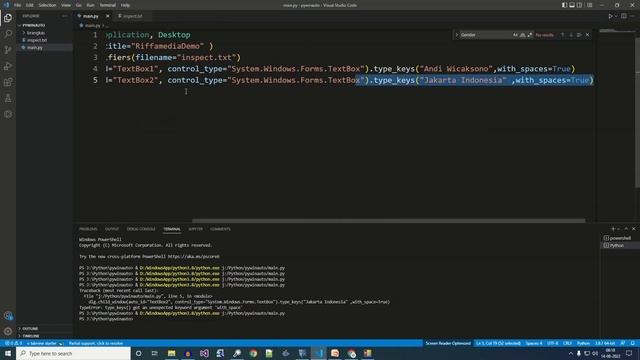640x360 pixels.
Task: Open the Testing flask view
Action: pos(8,98)
